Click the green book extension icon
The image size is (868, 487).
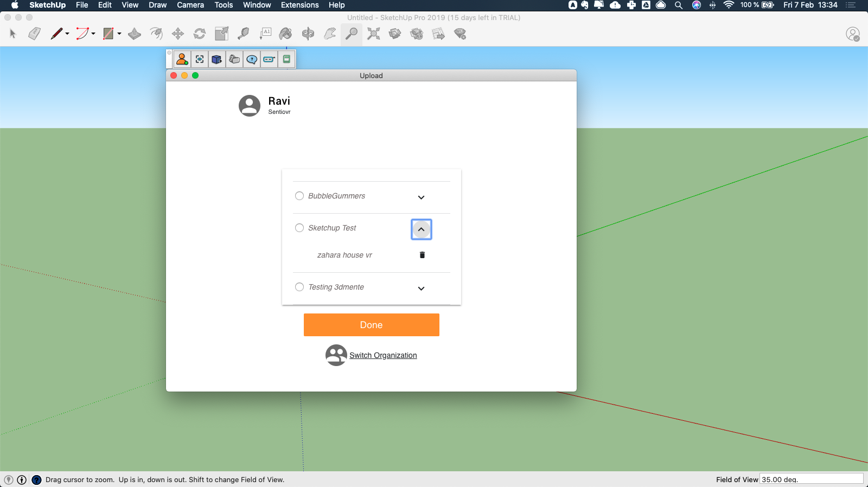pyautogui.click(x=286, y=59)
